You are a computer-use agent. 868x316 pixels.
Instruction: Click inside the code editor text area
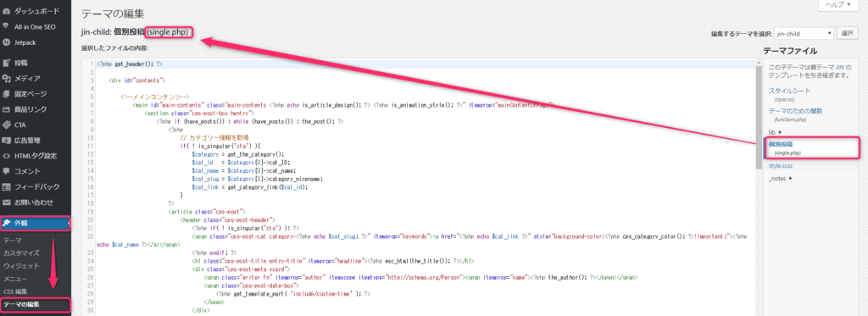click(x=420, y=188)
